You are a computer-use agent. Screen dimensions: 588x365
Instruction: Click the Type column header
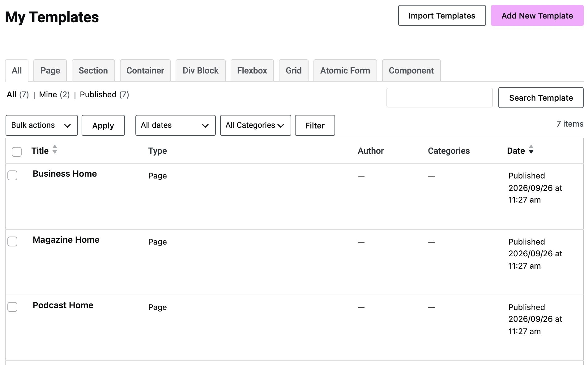click(157, 151)
